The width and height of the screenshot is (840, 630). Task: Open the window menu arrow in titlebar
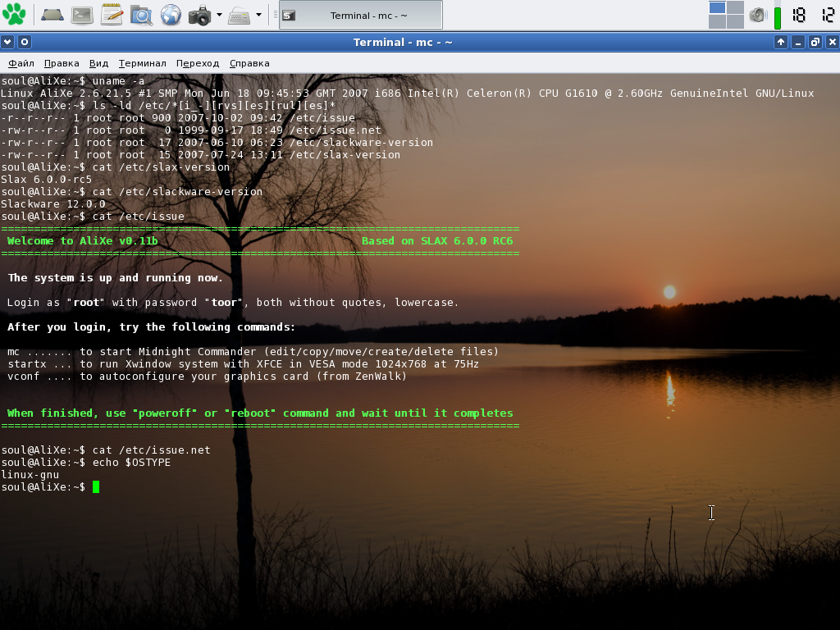[x=7, y=42]
